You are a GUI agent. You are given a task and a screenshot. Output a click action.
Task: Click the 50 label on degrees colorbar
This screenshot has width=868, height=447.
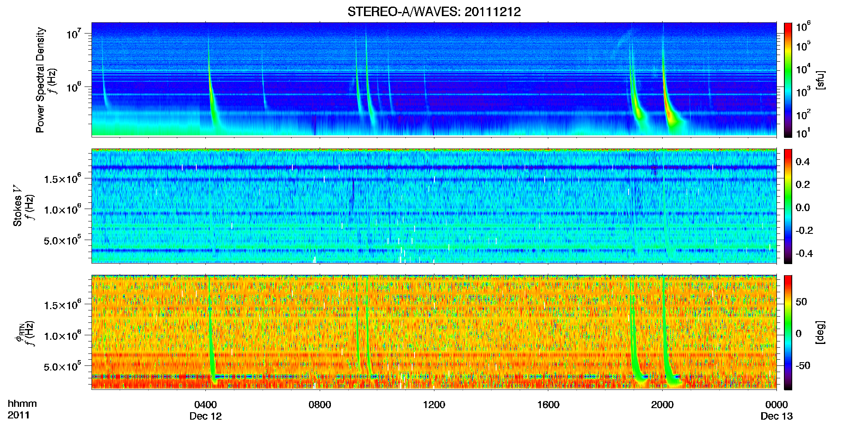coord(801,302)
